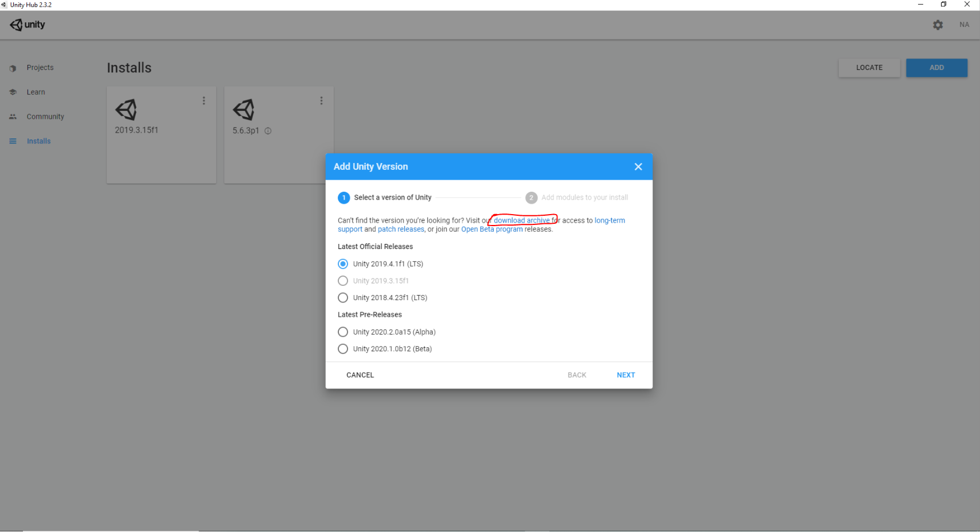Select Unity 2018.4.23f1 (LTS) radio button
Screen dimensions: 980x532
(343, 298)
